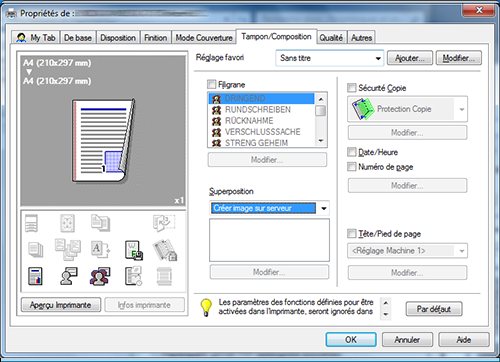
Task: Open help with Aide button
Action: coord(464,340)
